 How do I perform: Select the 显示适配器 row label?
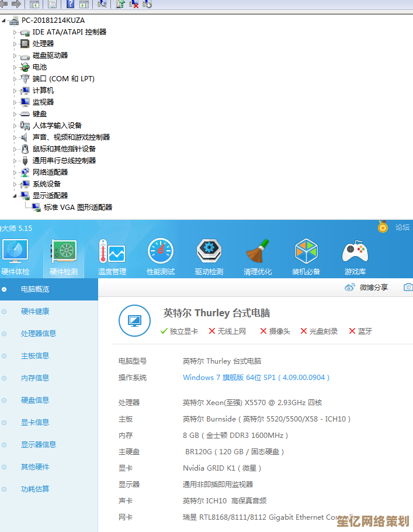pyautogui.click(x=50, y=196)
